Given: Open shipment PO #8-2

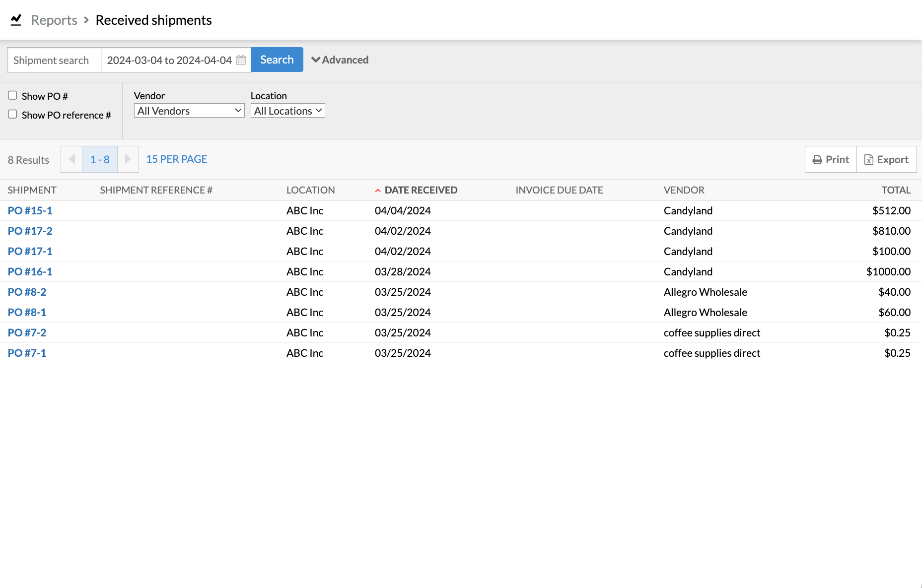Looking at the screenshot, I should click(x=27, y=292).
